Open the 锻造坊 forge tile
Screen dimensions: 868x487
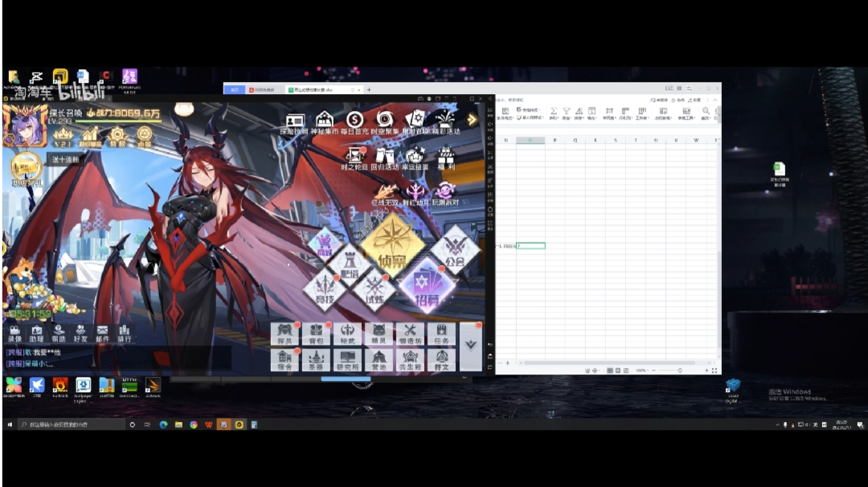coord(410,334)
